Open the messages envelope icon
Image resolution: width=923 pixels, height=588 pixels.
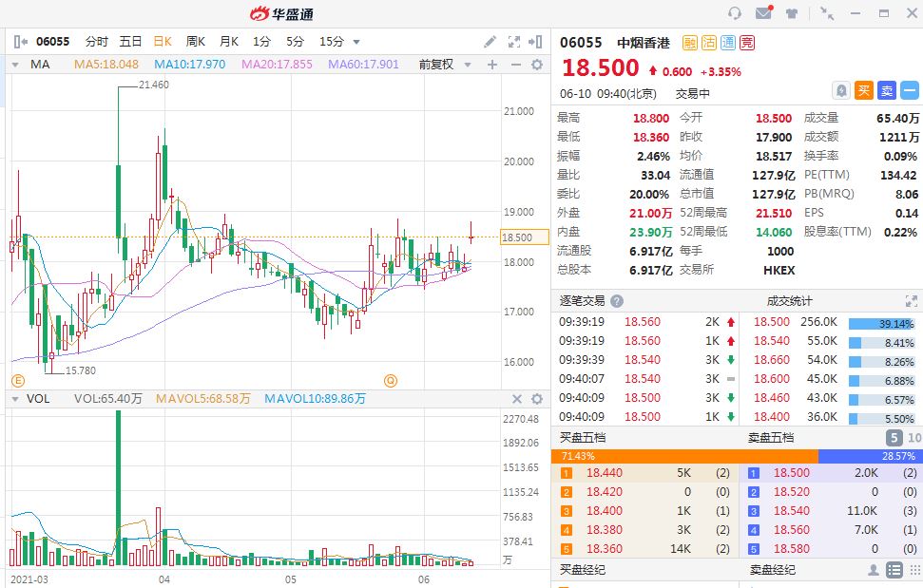point(764,12)
